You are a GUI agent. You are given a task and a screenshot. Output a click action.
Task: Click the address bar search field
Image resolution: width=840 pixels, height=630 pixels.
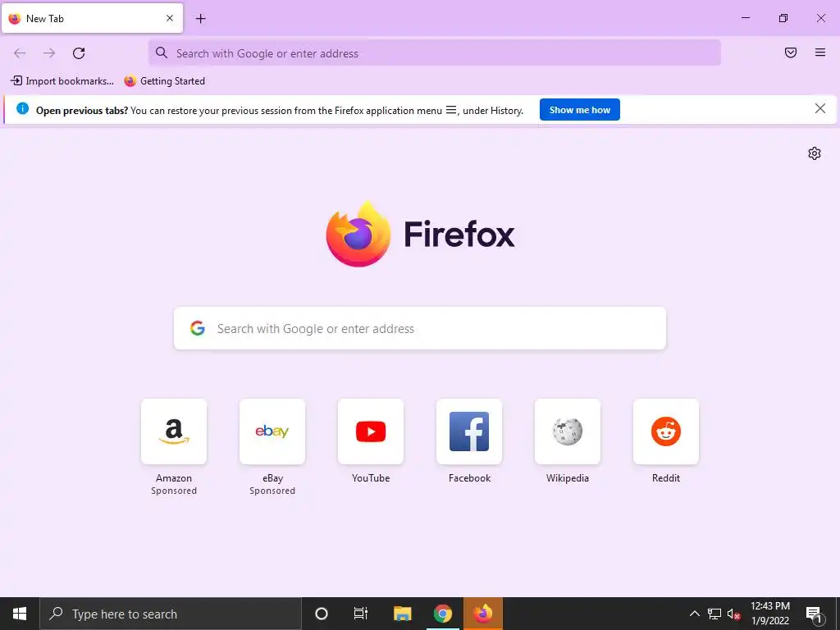435,53
